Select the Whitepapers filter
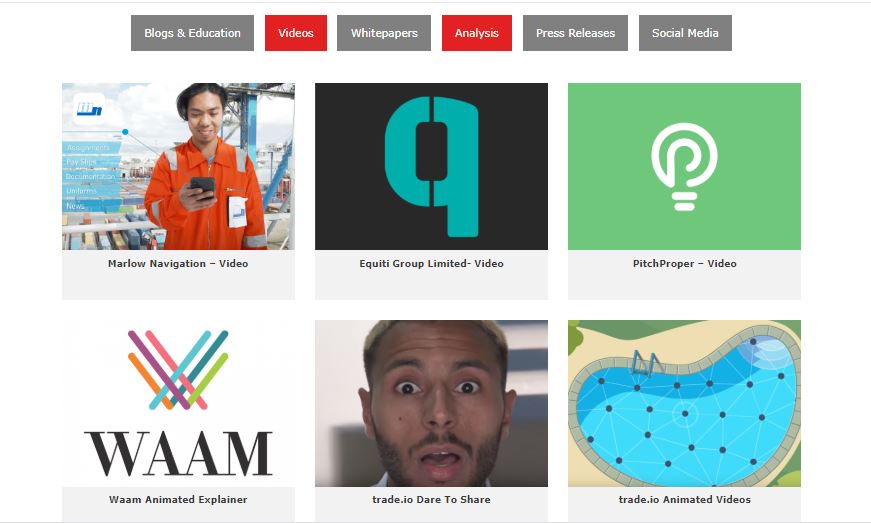This screenshot has width=871, height=523. (384, 33)
